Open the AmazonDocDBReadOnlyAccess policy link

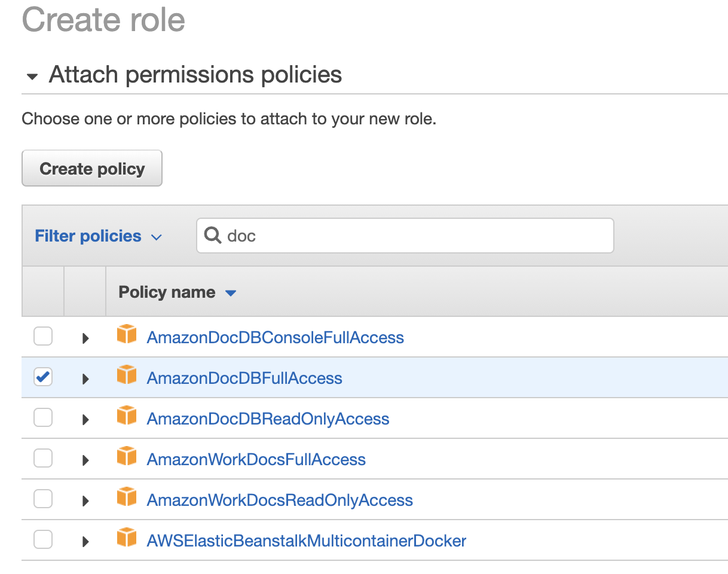pyautogui.click(x=268, y=419)
